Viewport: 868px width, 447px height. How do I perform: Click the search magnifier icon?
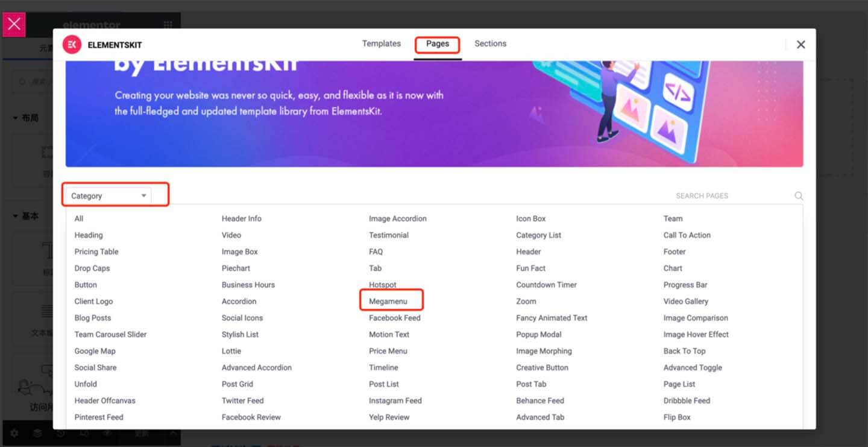coord(799,196)
